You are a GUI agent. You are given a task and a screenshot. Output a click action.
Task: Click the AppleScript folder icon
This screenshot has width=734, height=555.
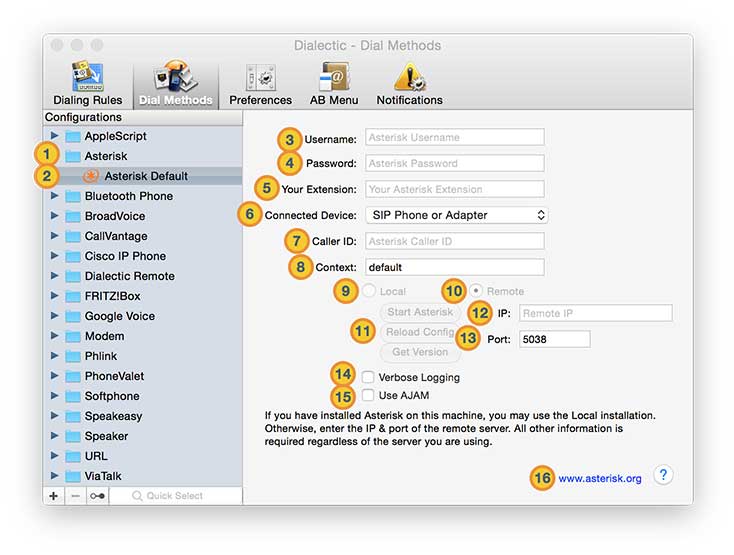(x=73, y=136)
